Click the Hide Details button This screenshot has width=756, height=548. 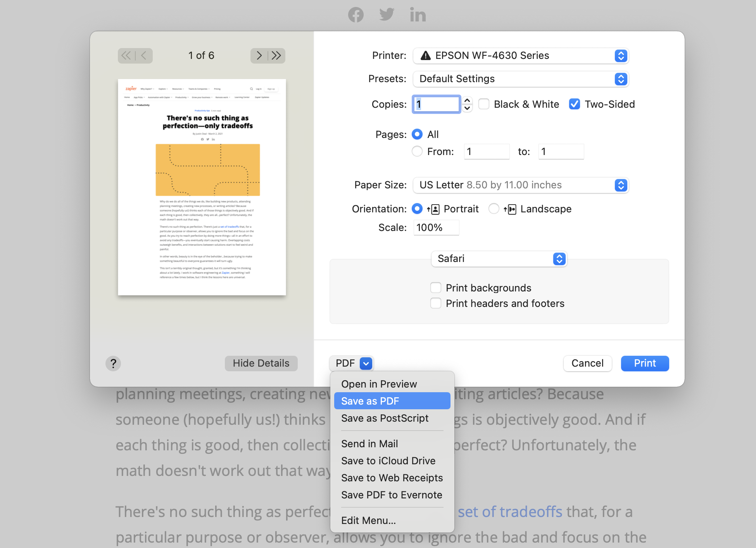261,363
